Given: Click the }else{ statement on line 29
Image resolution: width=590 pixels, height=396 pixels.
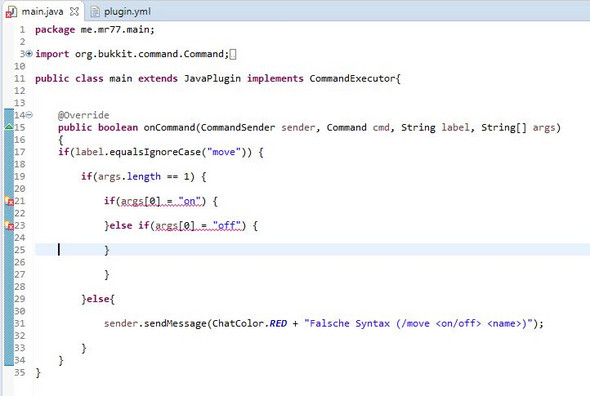Looking at the screenshot, I should (98, 299).
